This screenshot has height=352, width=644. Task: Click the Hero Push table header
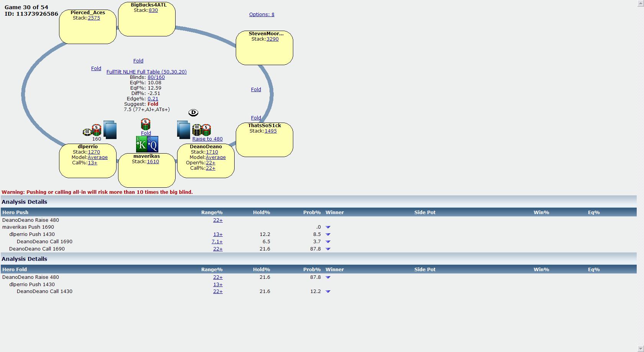(x=15, y=212)
